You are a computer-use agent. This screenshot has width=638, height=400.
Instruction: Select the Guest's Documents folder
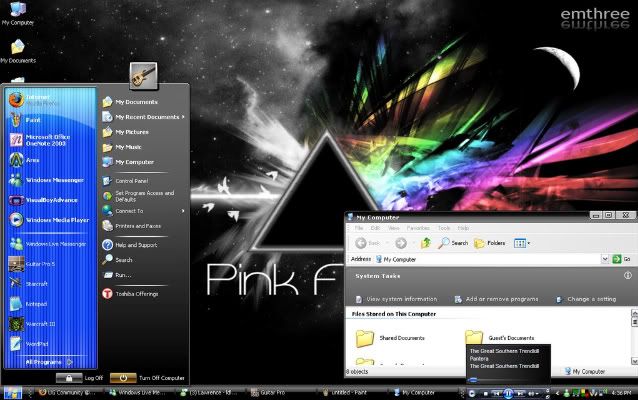(x=499, y=338)
